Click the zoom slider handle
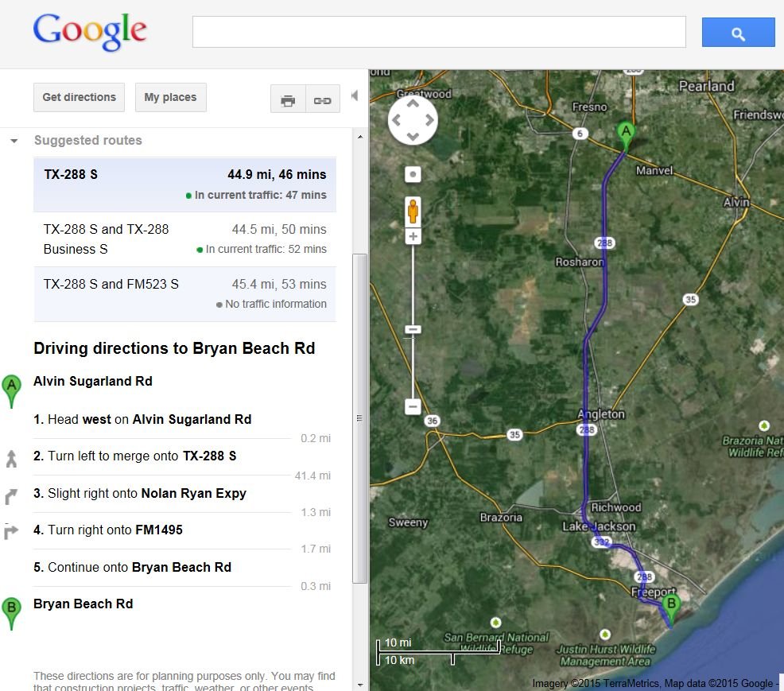Viewport: 784px width, 691px height. point(413,329)
